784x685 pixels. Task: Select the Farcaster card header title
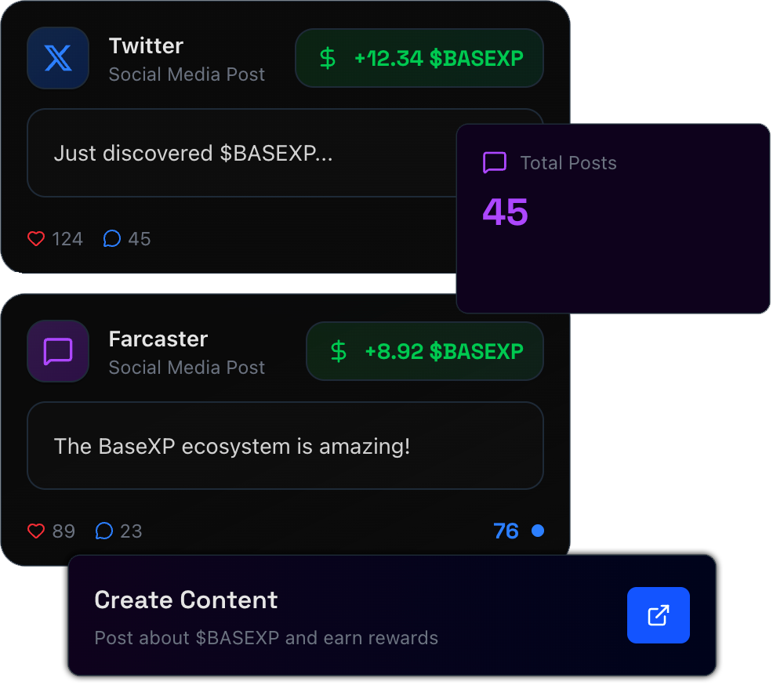[x=158, y=339]
